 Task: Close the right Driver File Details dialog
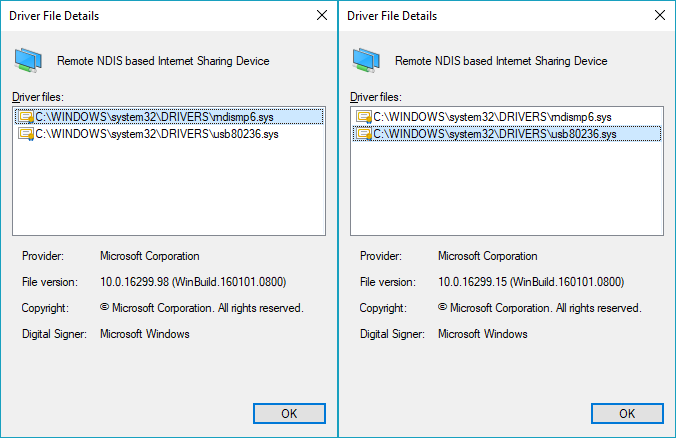659,16
